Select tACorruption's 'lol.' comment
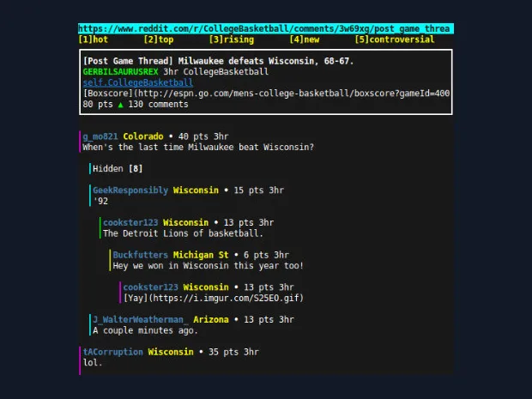532x399 pixels. pyautogui.click(x=92, y=363)
